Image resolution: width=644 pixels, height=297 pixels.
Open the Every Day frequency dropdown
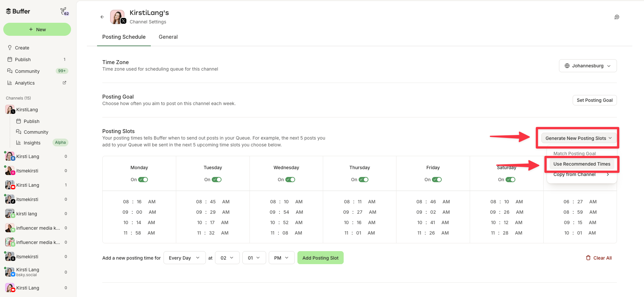point(184,257)
